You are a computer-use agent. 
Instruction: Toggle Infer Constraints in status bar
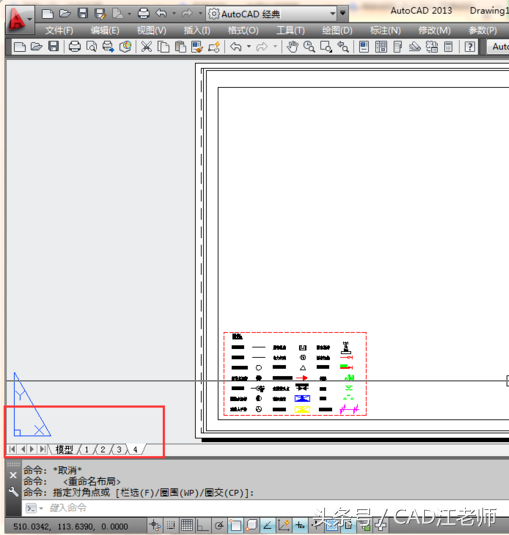click(155, 525)
